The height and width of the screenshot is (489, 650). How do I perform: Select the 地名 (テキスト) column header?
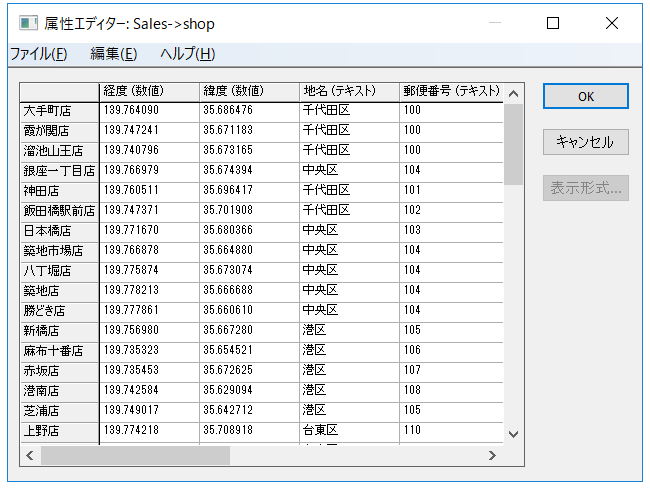(349, 92)
